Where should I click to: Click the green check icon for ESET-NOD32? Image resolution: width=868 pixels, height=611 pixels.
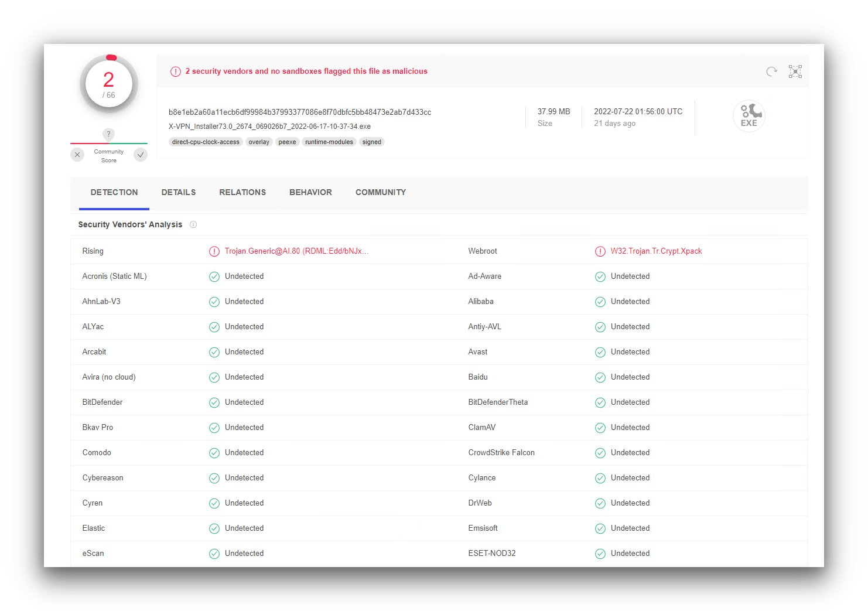pyautogui.click(x=600, y=554)
